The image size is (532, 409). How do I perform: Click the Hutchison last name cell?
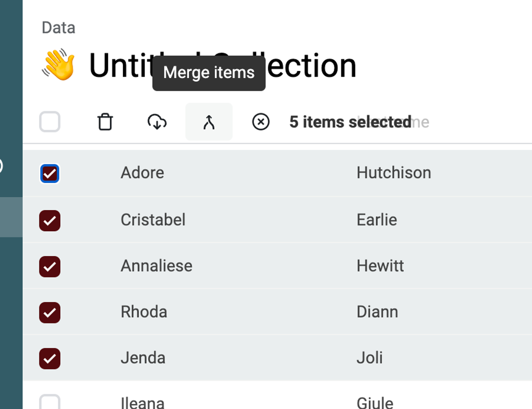(394, 173)
